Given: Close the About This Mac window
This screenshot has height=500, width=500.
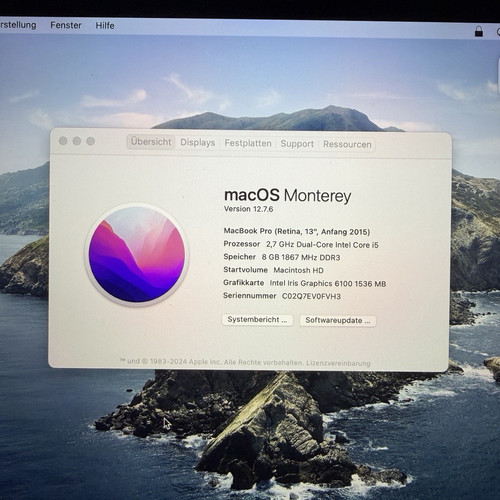Looking at the screenshot, I should [63, 141].
